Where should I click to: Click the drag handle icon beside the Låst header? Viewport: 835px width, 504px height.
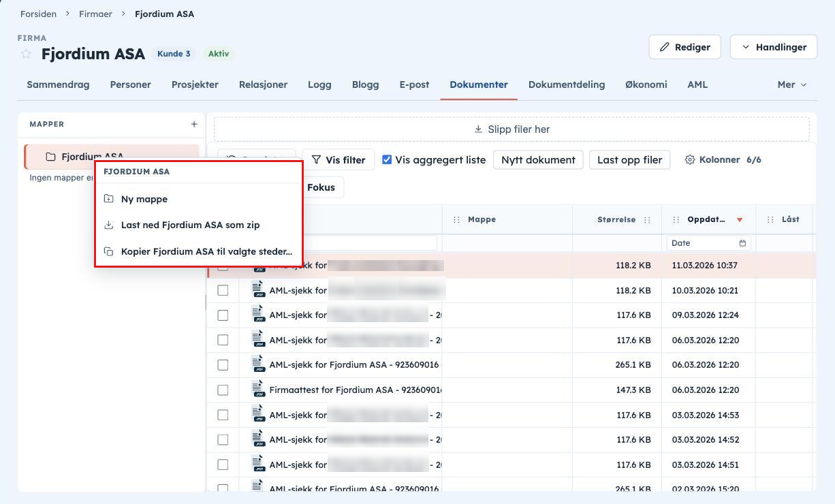pyautogui.click(x=770, y=219)
